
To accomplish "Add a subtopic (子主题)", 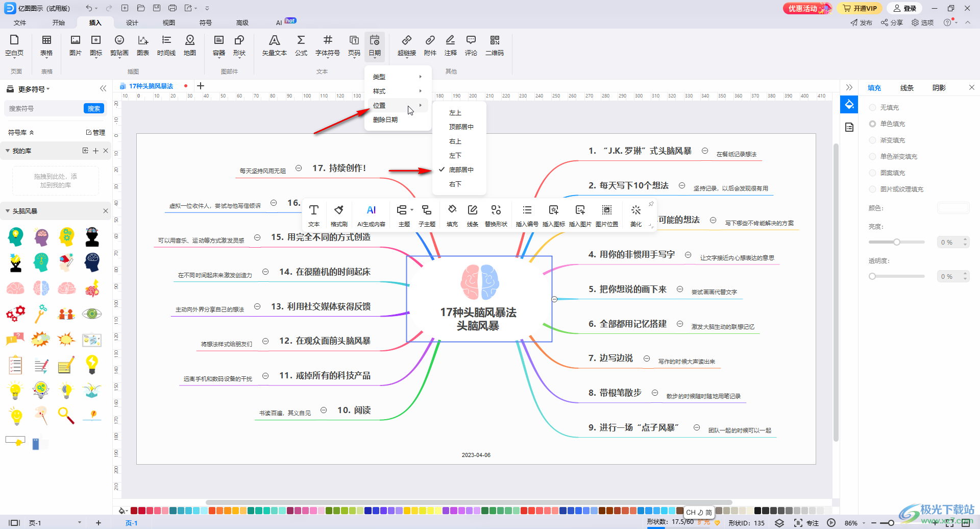I will click(x=427, y=215).
